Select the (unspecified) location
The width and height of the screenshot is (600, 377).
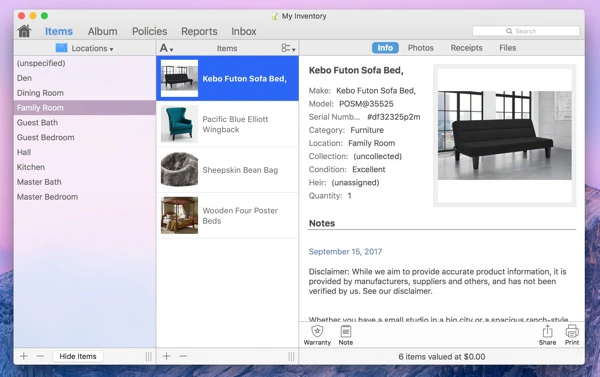85,63
